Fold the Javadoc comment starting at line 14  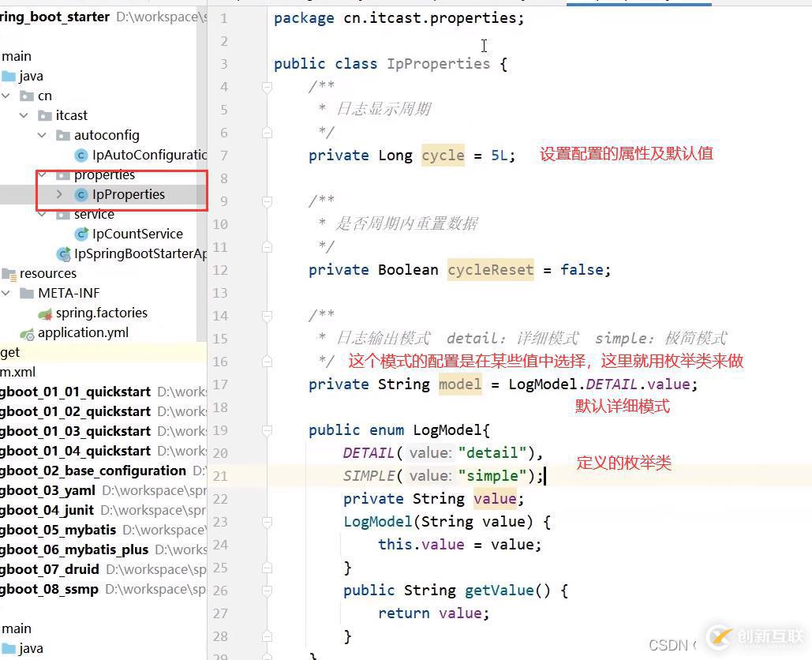click(x=267, y=316)
